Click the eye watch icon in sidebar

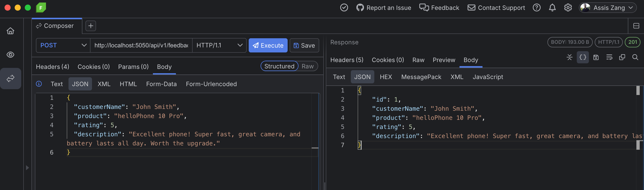10,55
